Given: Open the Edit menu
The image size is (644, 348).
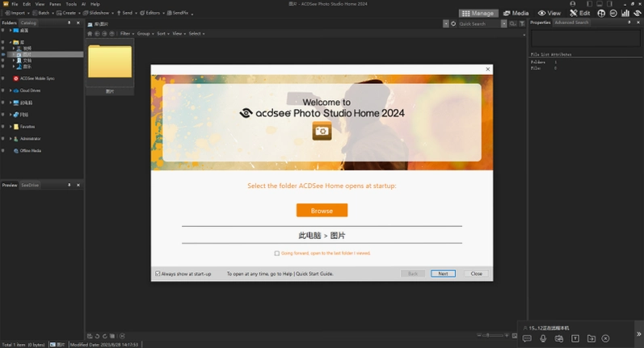Looking at the screenshot, I should [x=27, y=4].
